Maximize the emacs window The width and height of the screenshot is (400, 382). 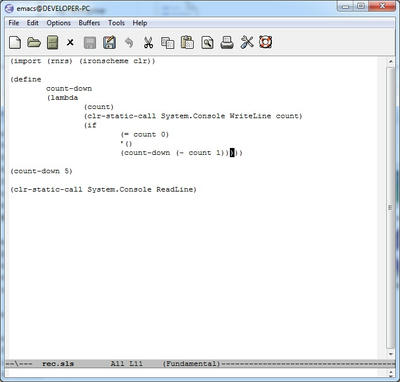coord(361,6)
